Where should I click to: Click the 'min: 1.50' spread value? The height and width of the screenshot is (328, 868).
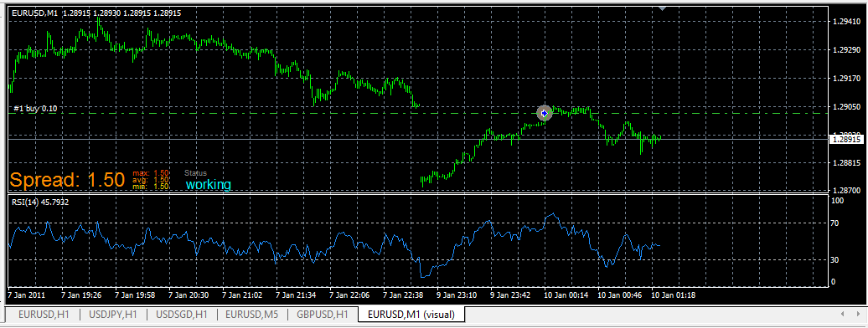point(151,187)
